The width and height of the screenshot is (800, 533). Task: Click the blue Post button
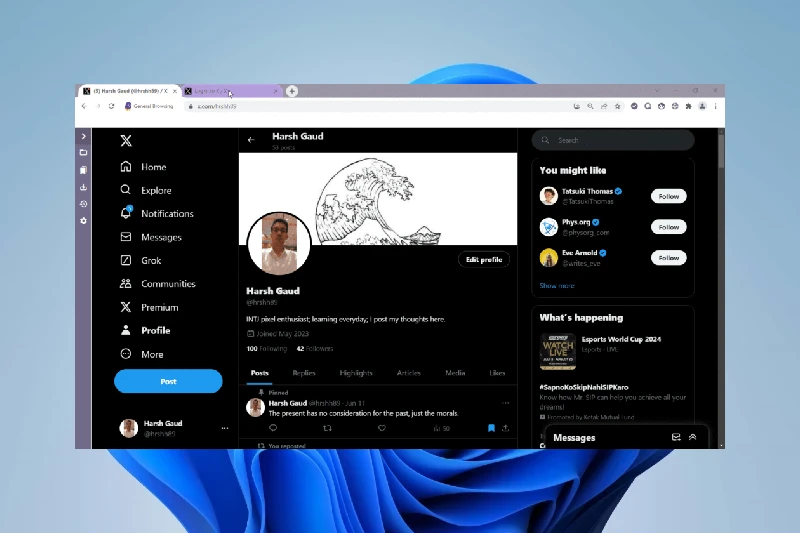[x=168, y=381]
